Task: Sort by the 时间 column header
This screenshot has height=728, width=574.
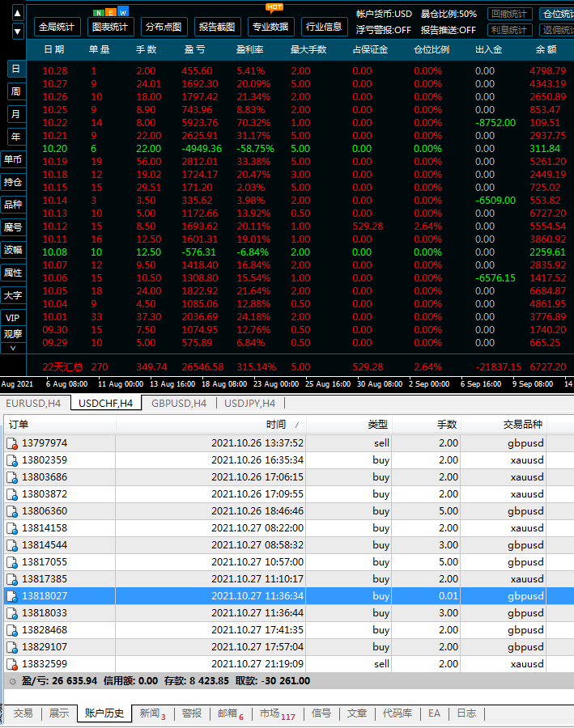Action: tap(211, 425)
